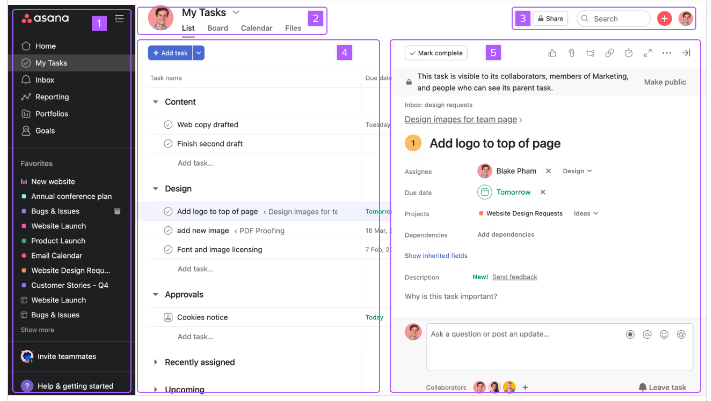This screenshot has width=711, height=401.
Task: Click the Cookies notice approval icon
Action: [168, 318]
